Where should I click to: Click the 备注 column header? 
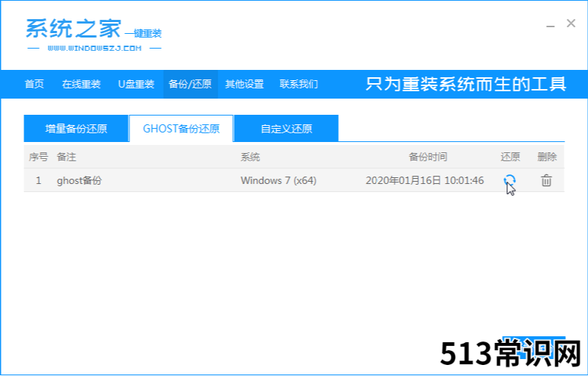66,157
